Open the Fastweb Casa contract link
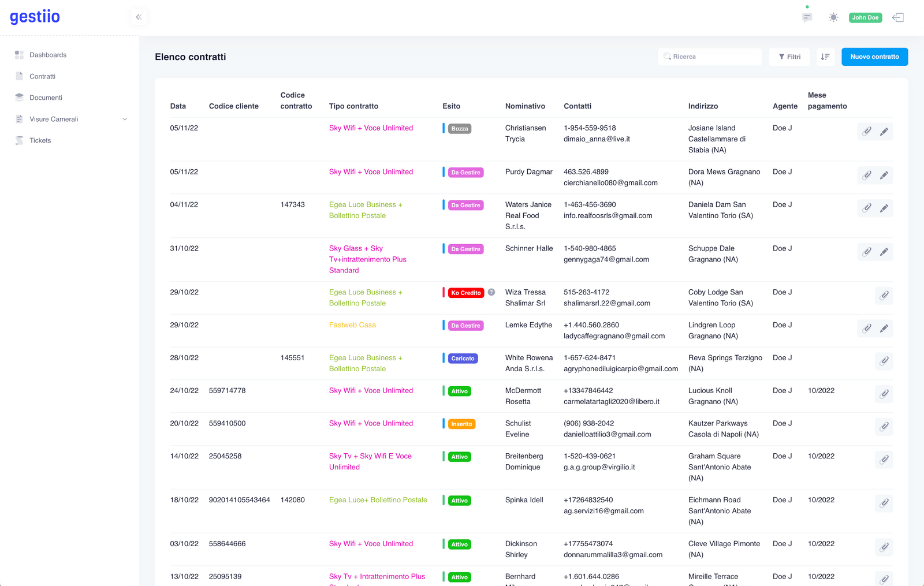This screenshot has height=586, width=924. [x=352, y=325]
